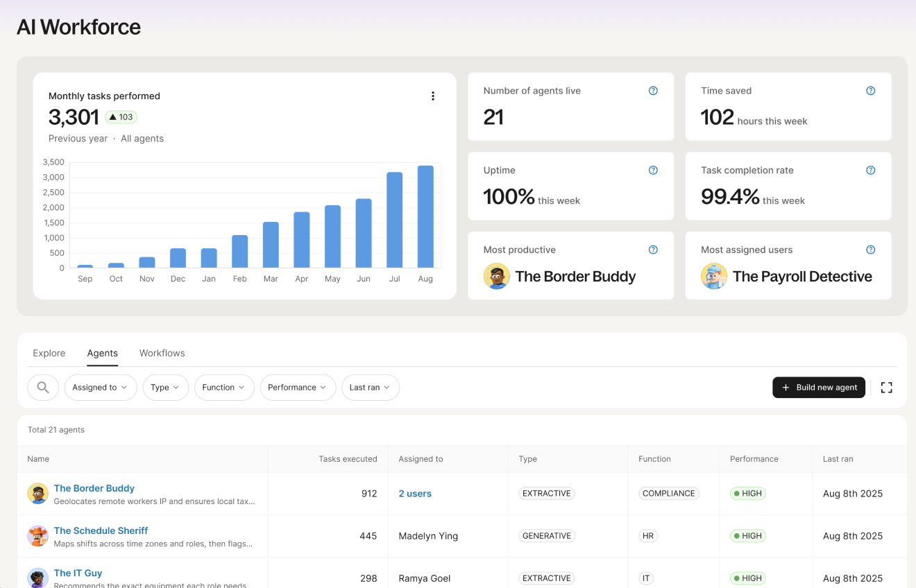
Task: Click the search icon in the filter bar
Action: [43, 387]
